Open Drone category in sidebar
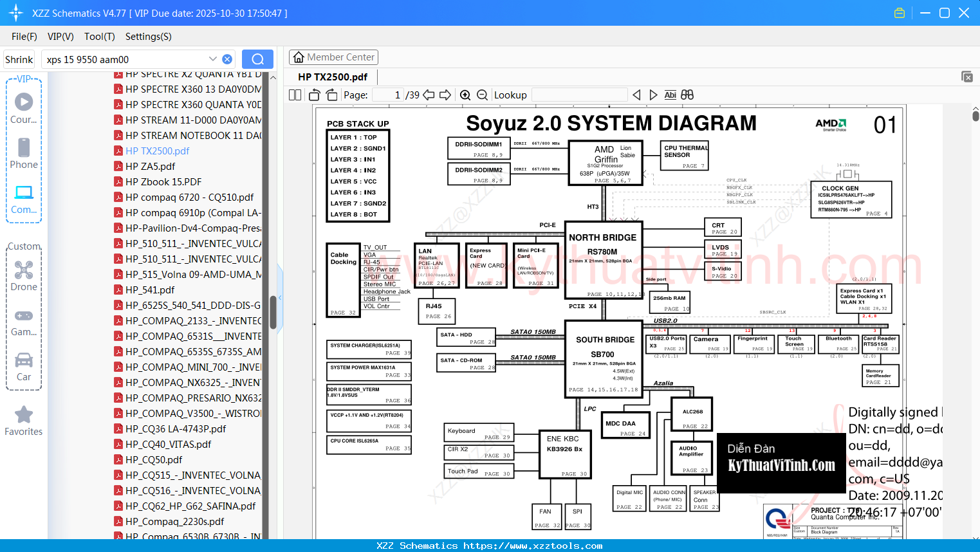This screenshot has height=552, width=980. pos(24,275)
